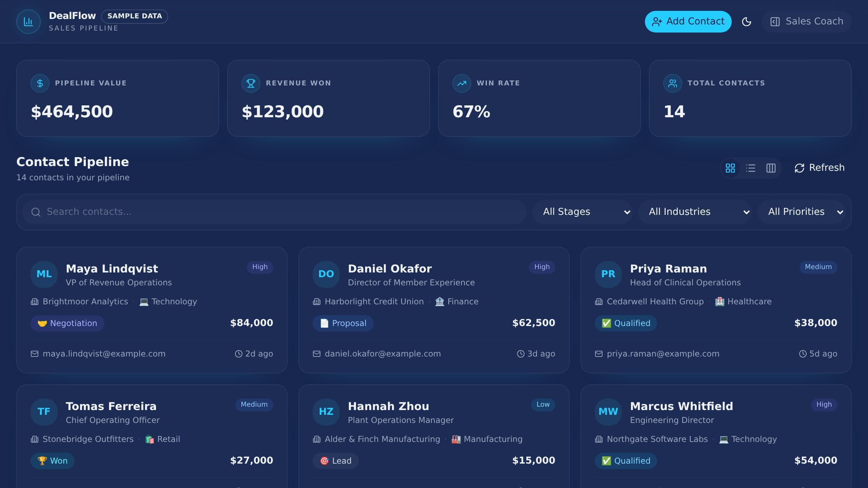Image resolution: width=868 pixels, height=488 pixels.
Task: Click the Add Contact button
Action: point(688,22)
